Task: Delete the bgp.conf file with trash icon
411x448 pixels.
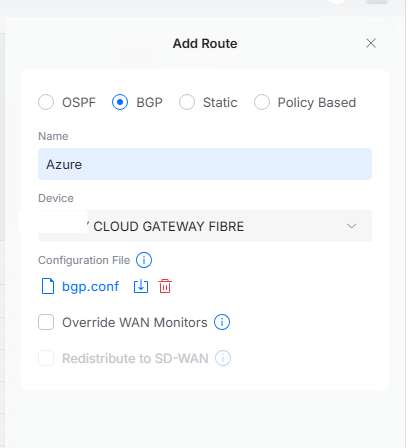Action: pos(165,286)
